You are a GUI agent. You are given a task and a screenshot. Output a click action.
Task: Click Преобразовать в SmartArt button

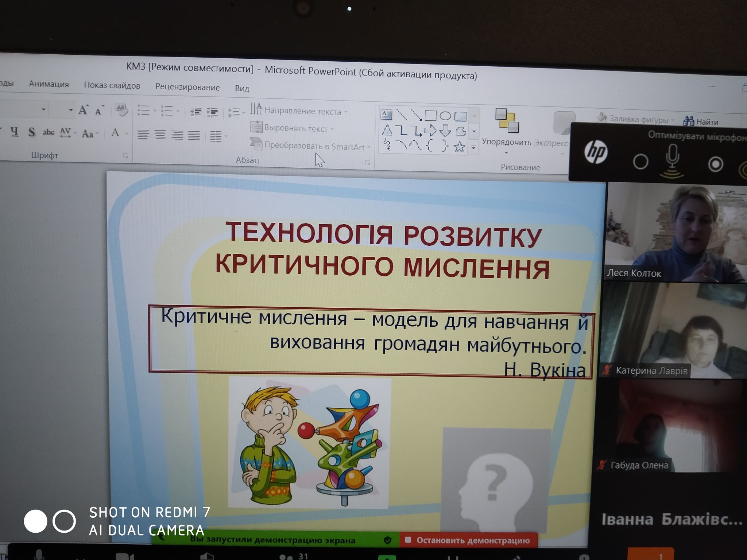click(x=314, y=146)
